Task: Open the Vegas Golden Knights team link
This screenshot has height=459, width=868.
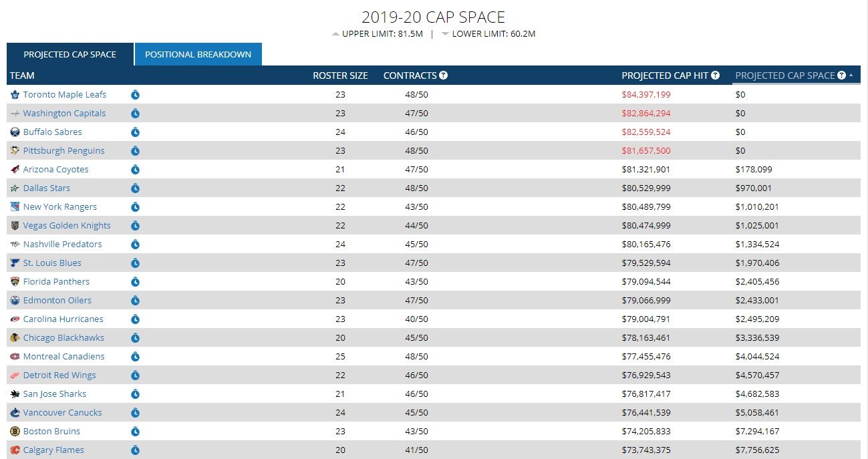Action: tap(67, 226)
